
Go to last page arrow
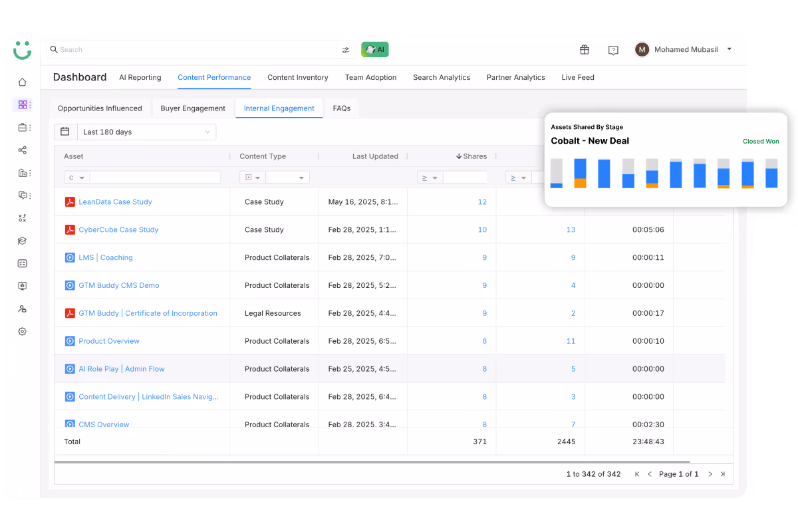(722, 474)
